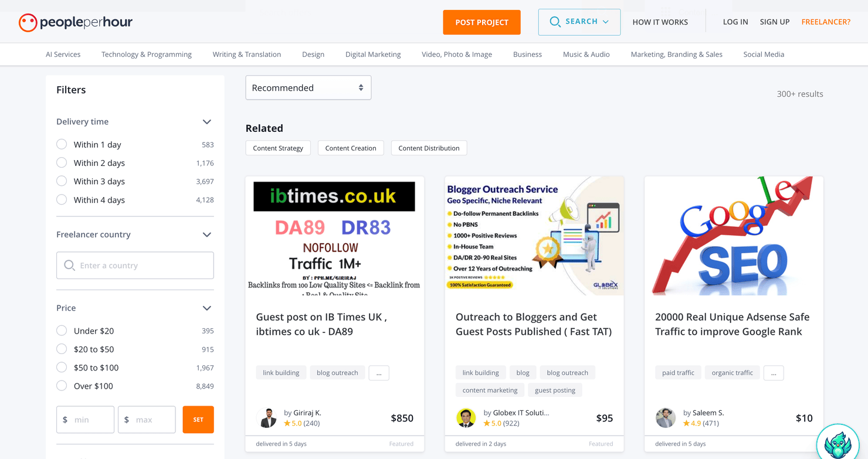The width and height of the screenshot is (868, 459).
Task: Select the Over $100 price option
Action: (62, 386)
